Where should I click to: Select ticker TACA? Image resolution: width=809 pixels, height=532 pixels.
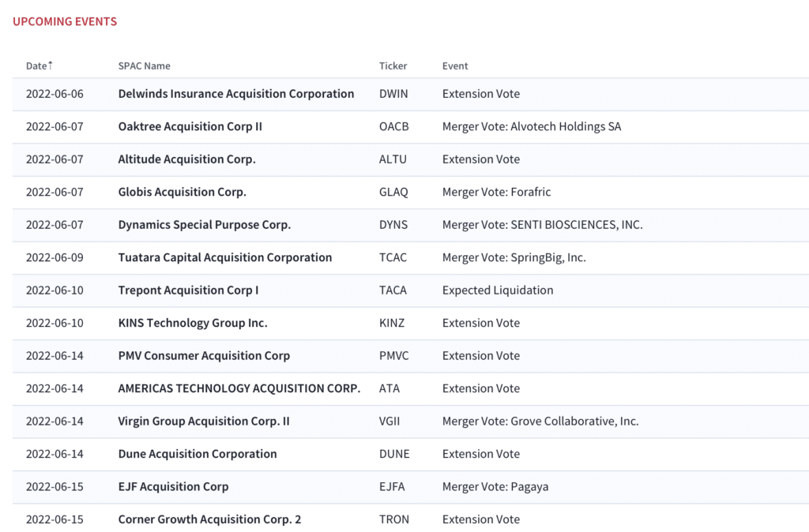(x=393, y=290)
